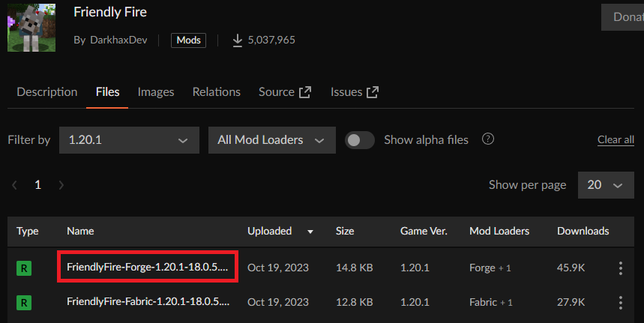The height and width of the screenshot is (323, 644).
Task: Open the three-dot menu for Forge file
Action: pyautogui.click(x=620, y=268)
